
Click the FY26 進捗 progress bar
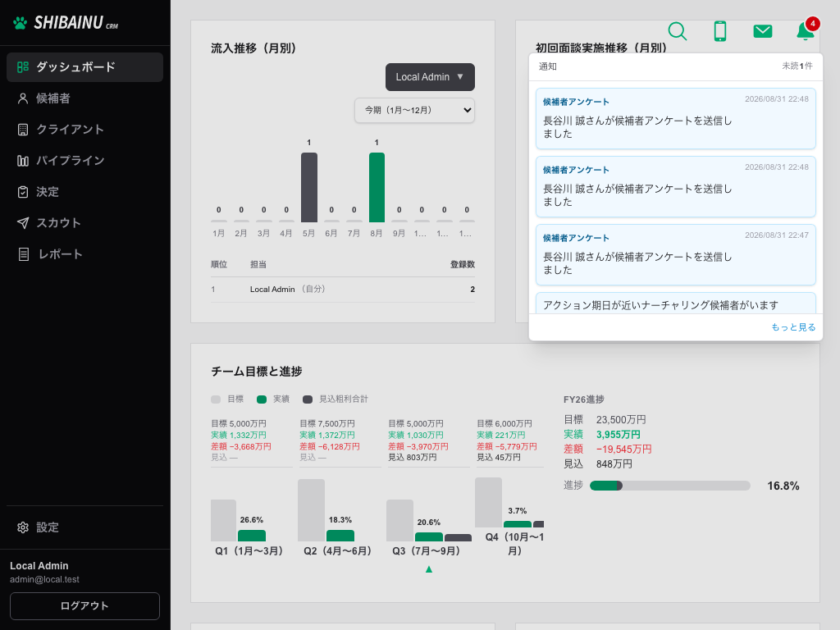click(x=669, y=486)
